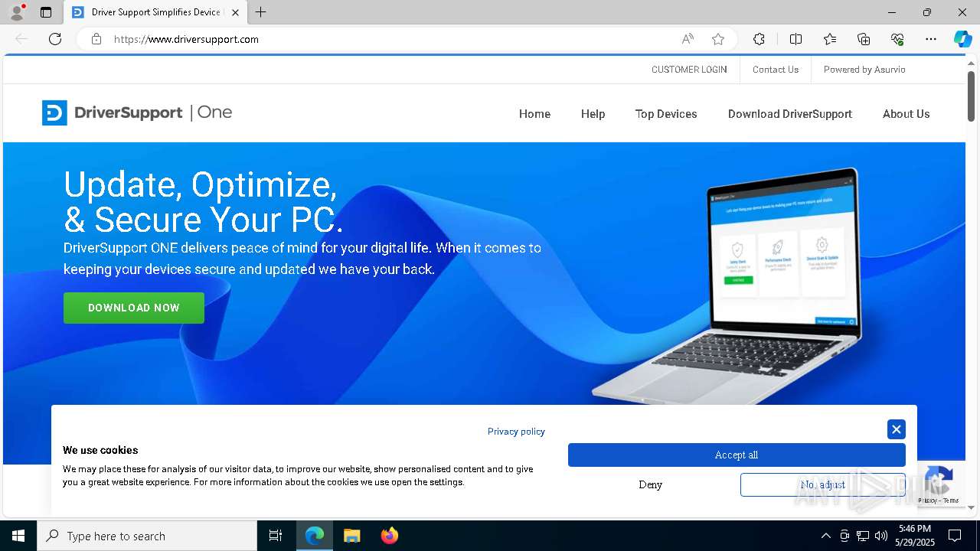This screenshot has height=551, width=980.
Task: Close the Driver Support browser tab
Action: point(235,12)
